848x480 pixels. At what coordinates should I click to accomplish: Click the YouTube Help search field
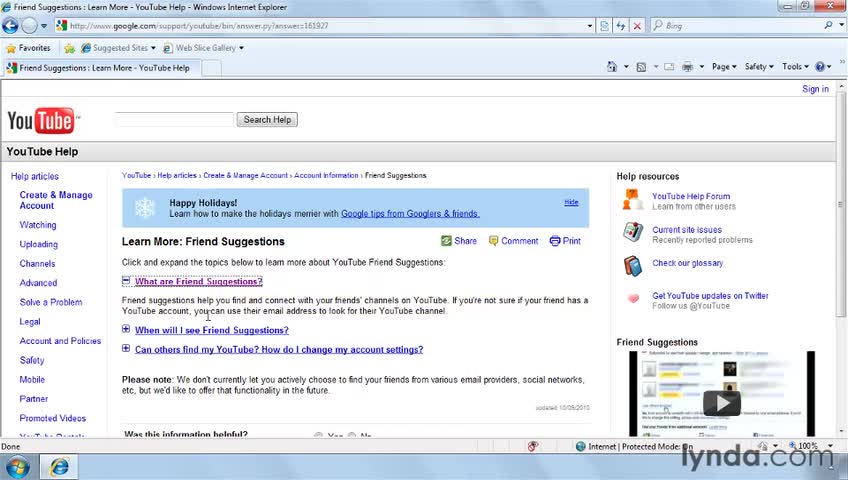[174, 119]
